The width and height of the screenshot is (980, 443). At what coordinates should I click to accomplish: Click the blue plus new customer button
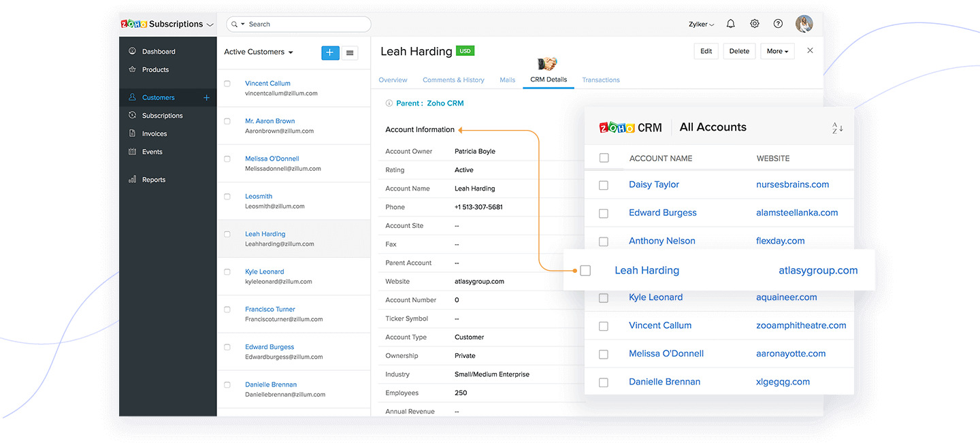330,52
